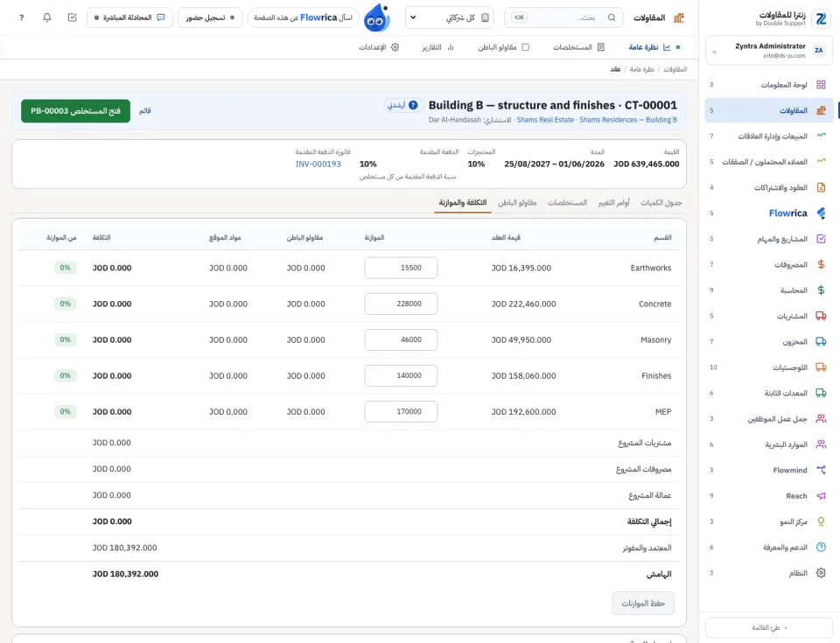Image resolution: width=840 pixels, height=643 pixels.
Task: Switch to جدول الكميات tab
Action: pyautogui.click(x=661, y=203)
